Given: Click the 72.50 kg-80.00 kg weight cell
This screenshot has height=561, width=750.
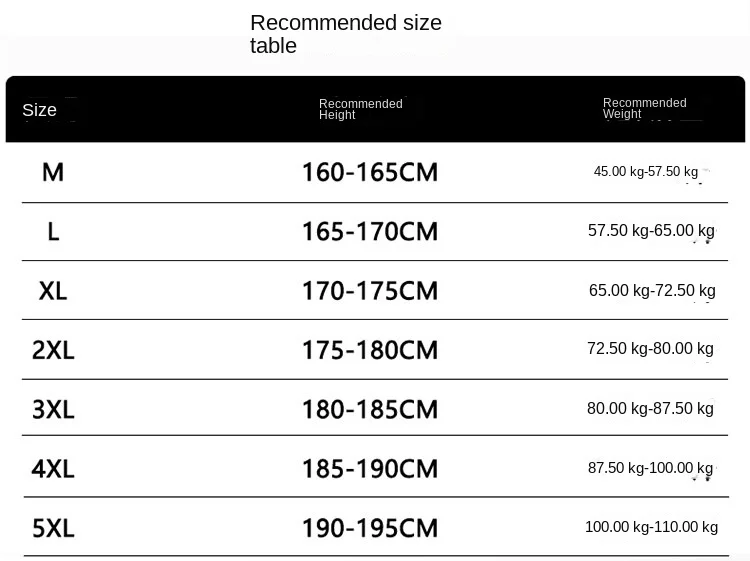Looking at the screenshot, I should click(x=650, y=349).
